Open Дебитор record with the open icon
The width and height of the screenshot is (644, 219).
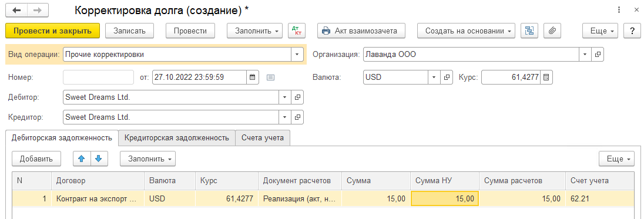pos(298,97)
